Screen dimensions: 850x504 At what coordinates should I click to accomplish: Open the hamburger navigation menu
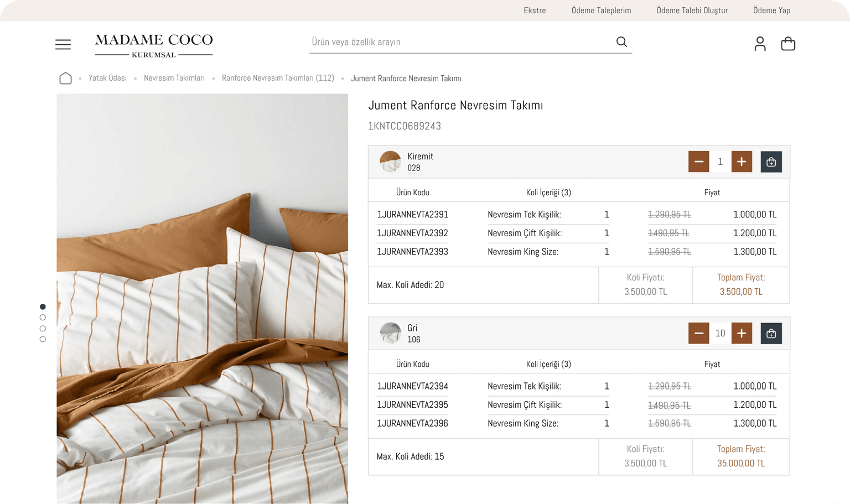pyautogui.click(x=63, y=44)
